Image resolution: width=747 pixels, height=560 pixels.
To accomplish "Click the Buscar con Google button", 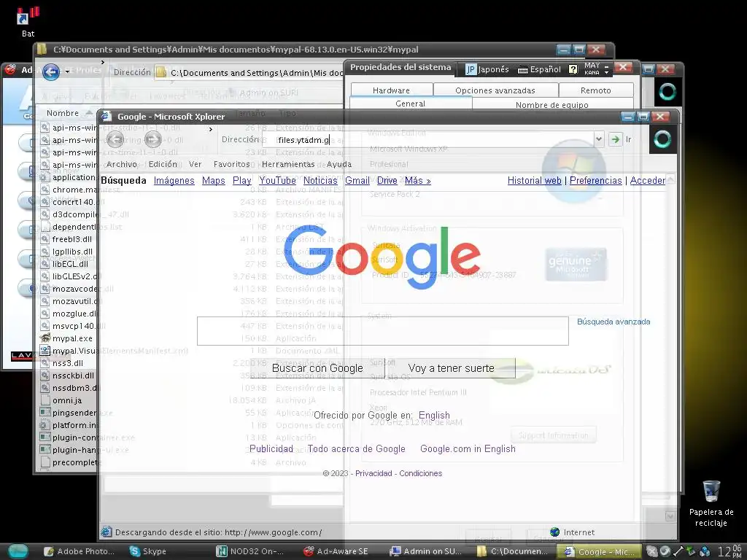I will [x=317, y=368].
